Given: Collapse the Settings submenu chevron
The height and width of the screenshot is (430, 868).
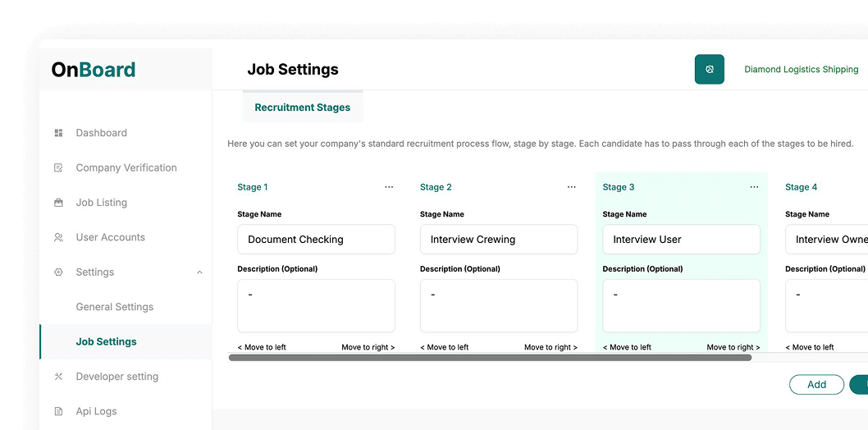Looking at the screenshot, I should point(199,272).
